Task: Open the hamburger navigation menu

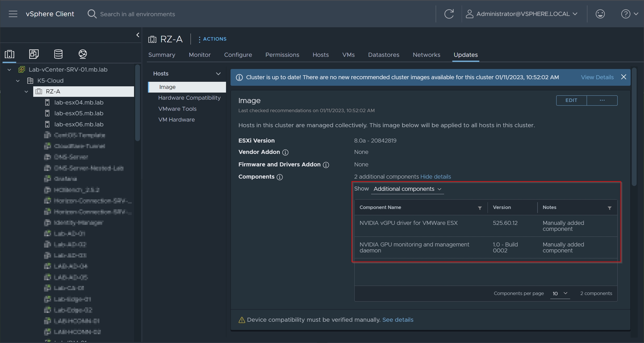Action: pos(13,14)
